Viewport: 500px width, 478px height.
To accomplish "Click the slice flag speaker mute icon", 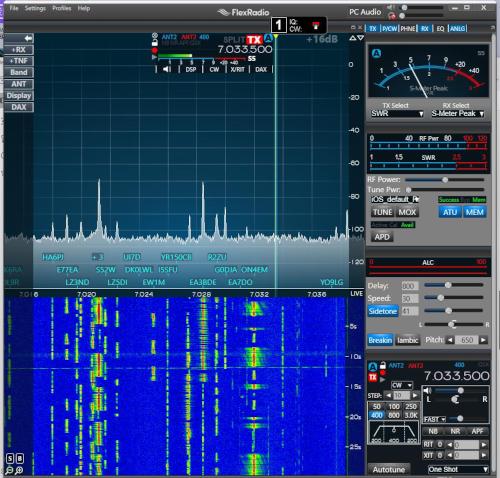I will coord(167,69).
